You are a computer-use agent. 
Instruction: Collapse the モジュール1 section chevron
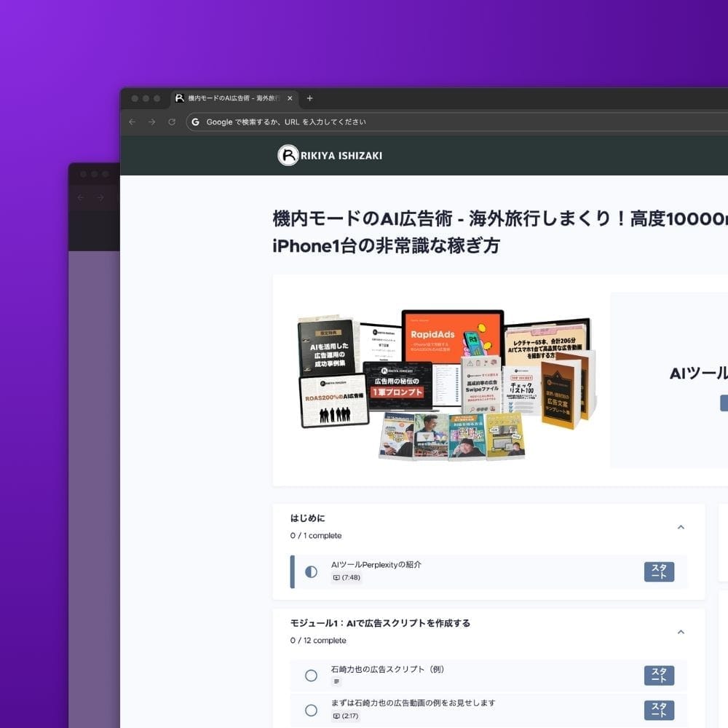click(681, 632)
